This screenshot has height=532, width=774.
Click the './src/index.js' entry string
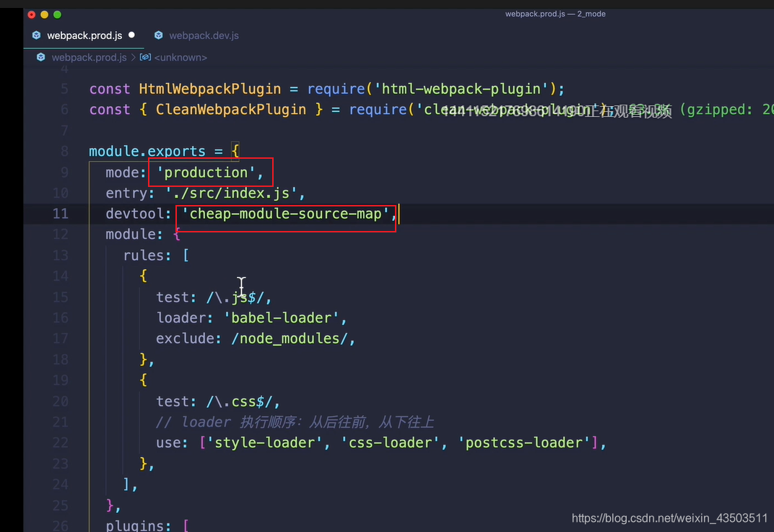coord(231,193)
